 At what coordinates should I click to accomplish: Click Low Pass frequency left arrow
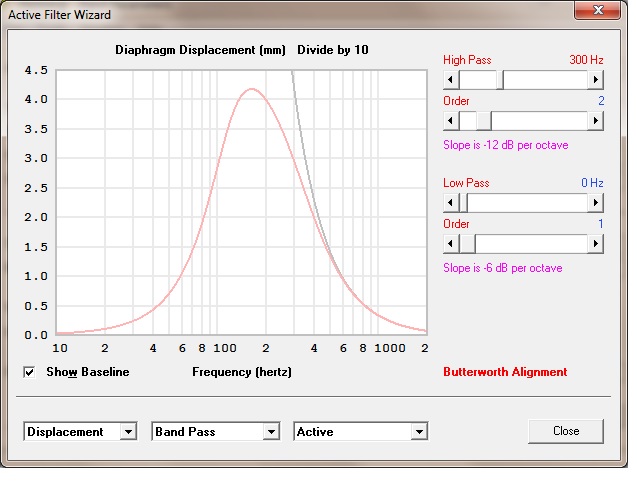(451, 203)
